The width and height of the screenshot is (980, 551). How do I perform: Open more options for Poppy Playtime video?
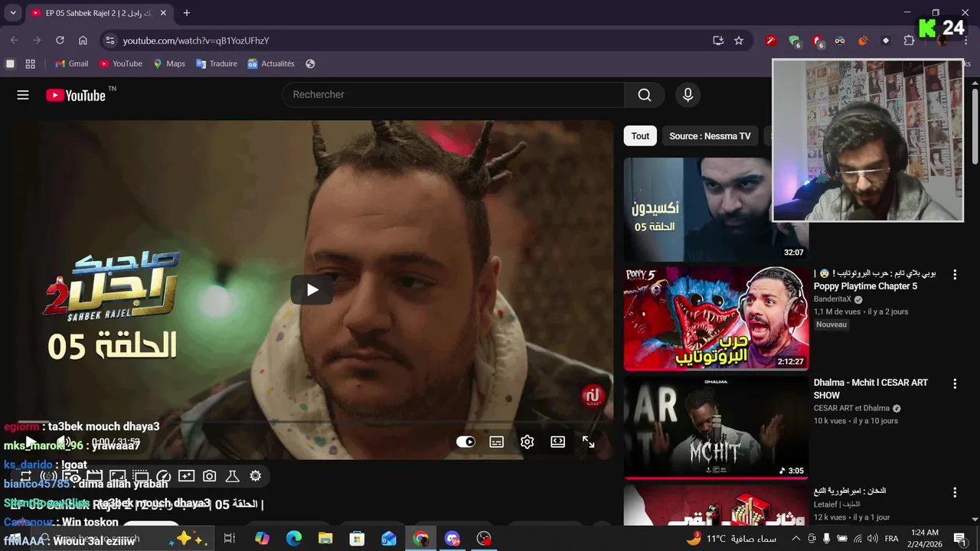pyautogui.click(x=955, y=275)
